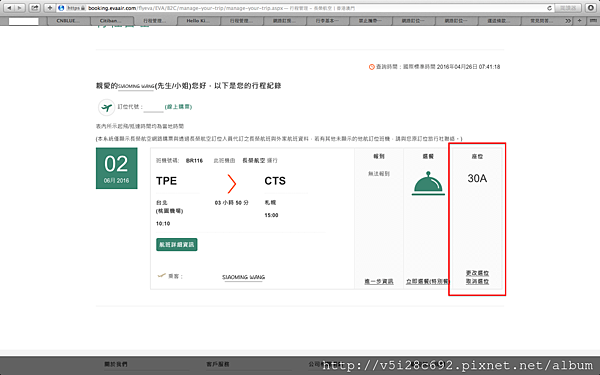Open the 客戶服務 footer heading
Viewport: 600px width, 375px height.
coord(218,364)
